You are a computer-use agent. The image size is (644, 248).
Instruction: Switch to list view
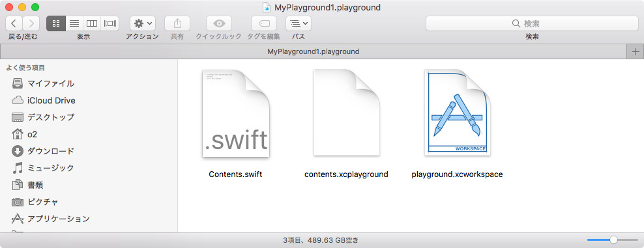click(74, 23)
